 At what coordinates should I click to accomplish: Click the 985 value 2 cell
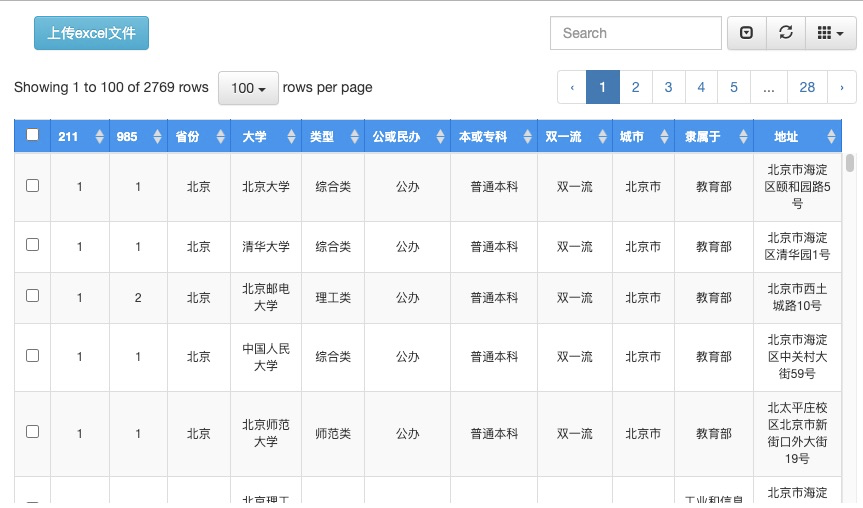pyautogui.click(x=138, y=298)
